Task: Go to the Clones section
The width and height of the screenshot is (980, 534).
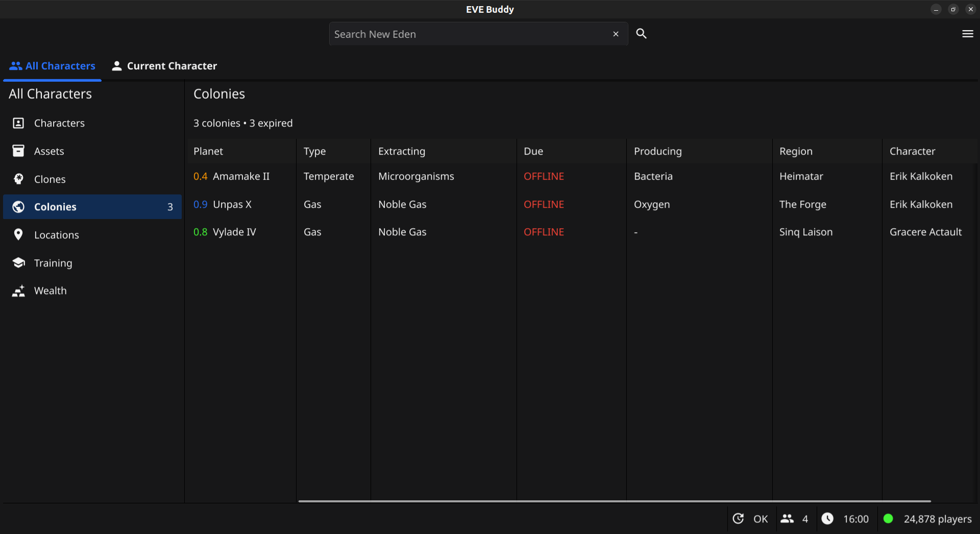Action: pyautogui.click(x=50, y=179)
